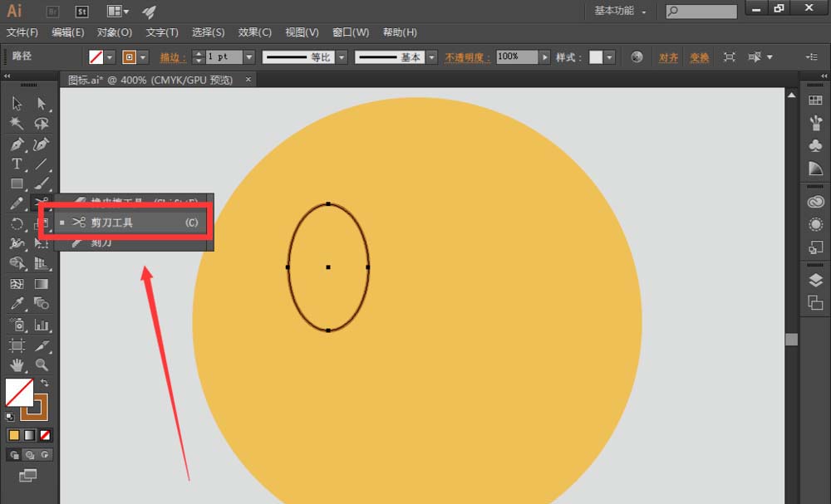Open the 对齐 align panel link
Screen dimensions: 831x504
click(x=668, y=57)
